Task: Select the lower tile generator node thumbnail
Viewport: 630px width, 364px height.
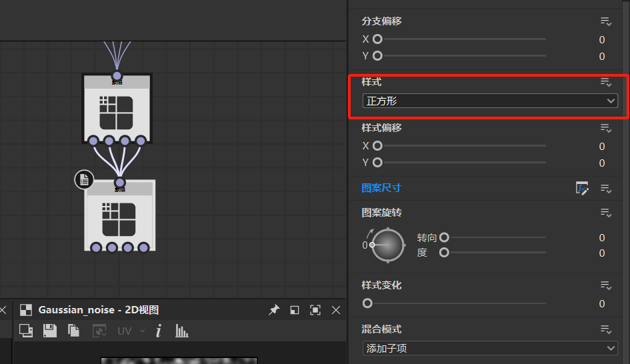Action: [x=119, y=219]
